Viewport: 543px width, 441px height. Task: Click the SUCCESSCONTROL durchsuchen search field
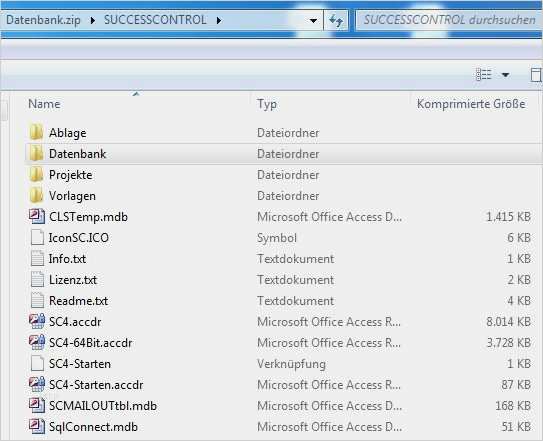[449, 20]
